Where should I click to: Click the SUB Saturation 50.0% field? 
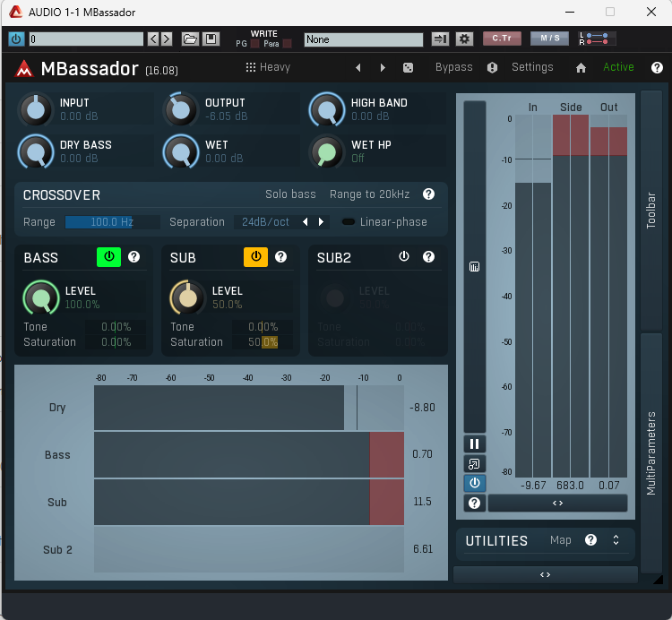click(x=263, y=342)
